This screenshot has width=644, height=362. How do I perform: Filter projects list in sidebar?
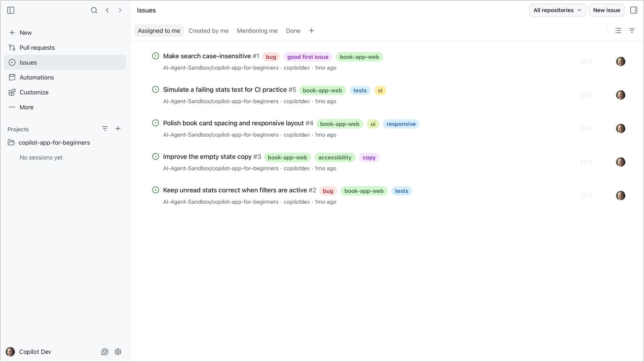pyautogui.click(x=105, y=129)
